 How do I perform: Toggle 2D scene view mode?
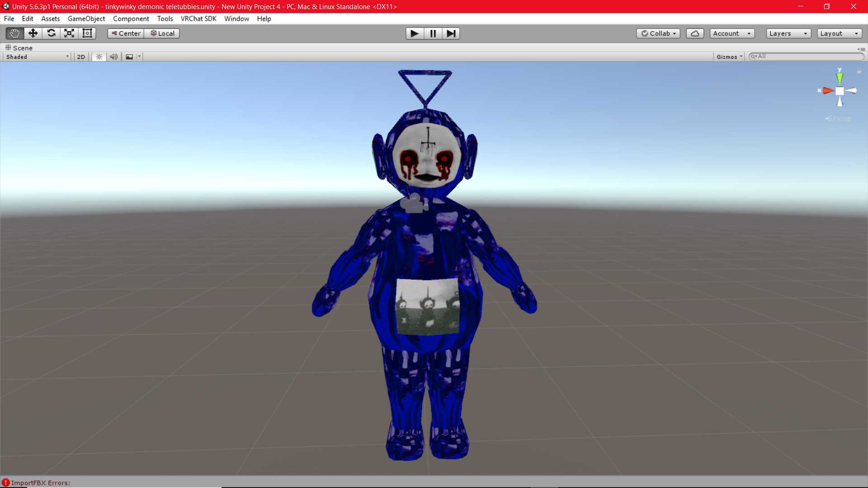coord(81,57)
